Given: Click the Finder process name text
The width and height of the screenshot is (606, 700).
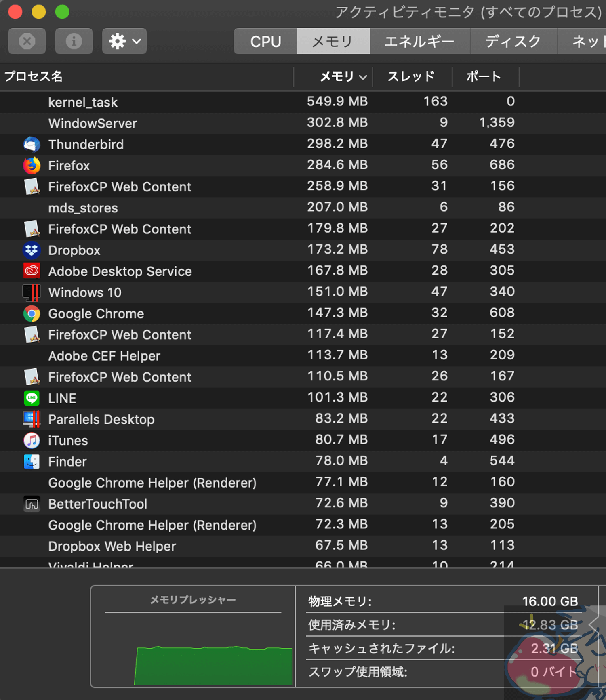Looking at the screenshot, I should click(x=67, y=462).
